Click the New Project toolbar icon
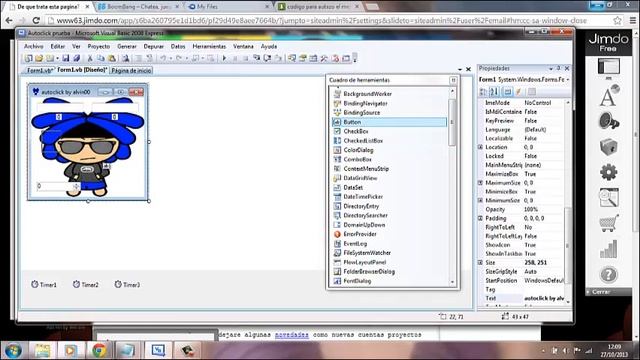This screenshot has height=360, width=640. pos(28,58)
